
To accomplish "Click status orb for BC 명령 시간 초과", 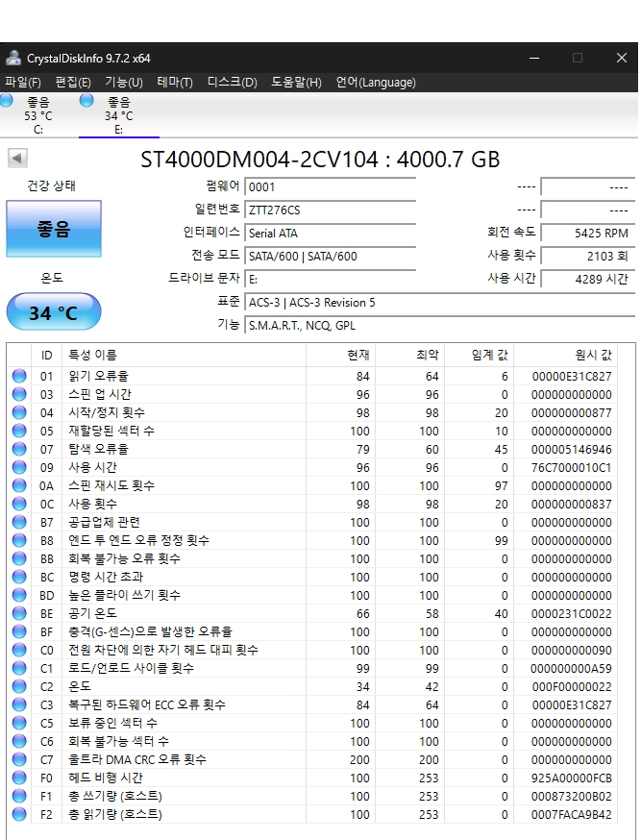I will [x=19, y=577].
